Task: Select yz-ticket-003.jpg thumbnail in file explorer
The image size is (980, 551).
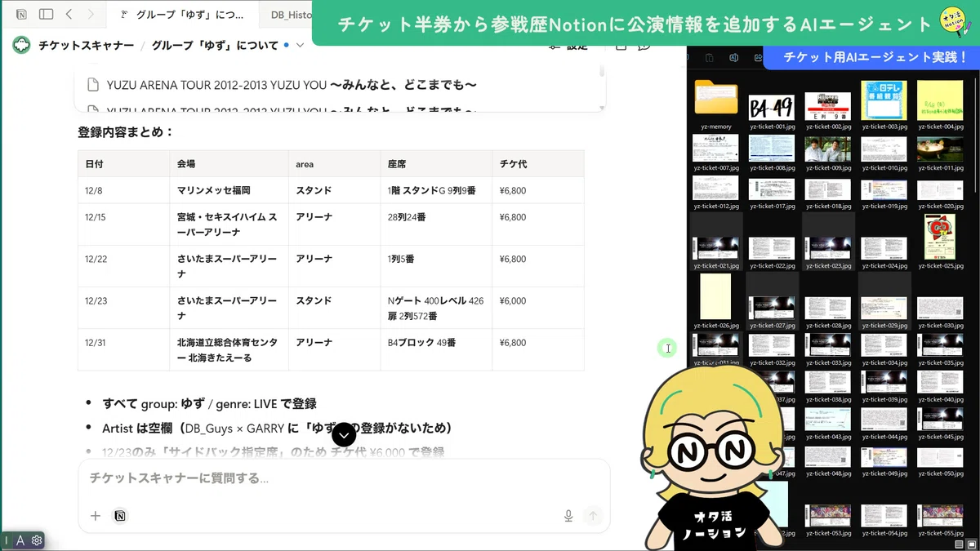Action: [884, 100]
